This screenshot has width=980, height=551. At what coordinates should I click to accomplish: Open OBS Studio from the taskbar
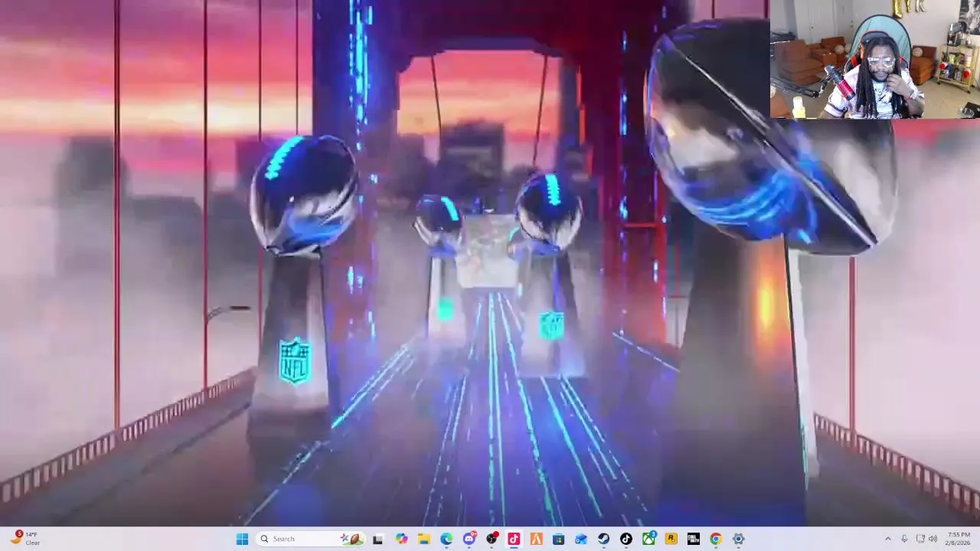[492, 539]
